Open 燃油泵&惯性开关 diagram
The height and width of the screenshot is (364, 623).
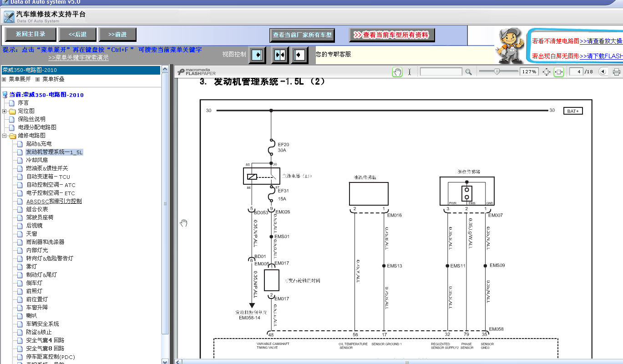coord(47,168)
